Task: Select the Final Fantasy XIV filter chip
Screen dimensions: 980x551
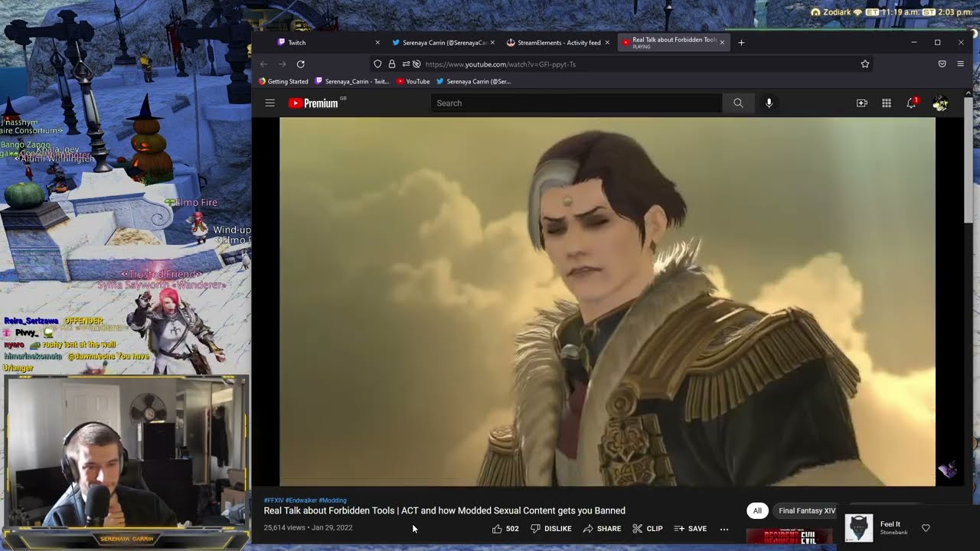Action: [x=807, y=510]
